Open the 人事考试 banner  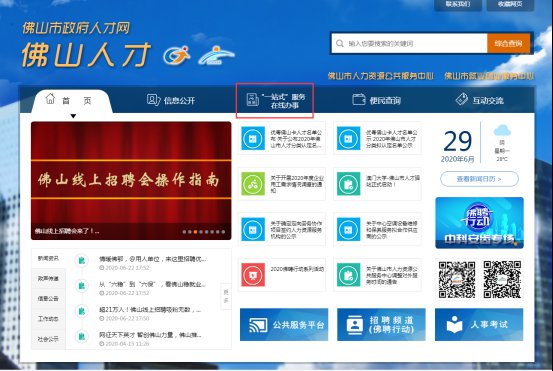tap(479, 324)
